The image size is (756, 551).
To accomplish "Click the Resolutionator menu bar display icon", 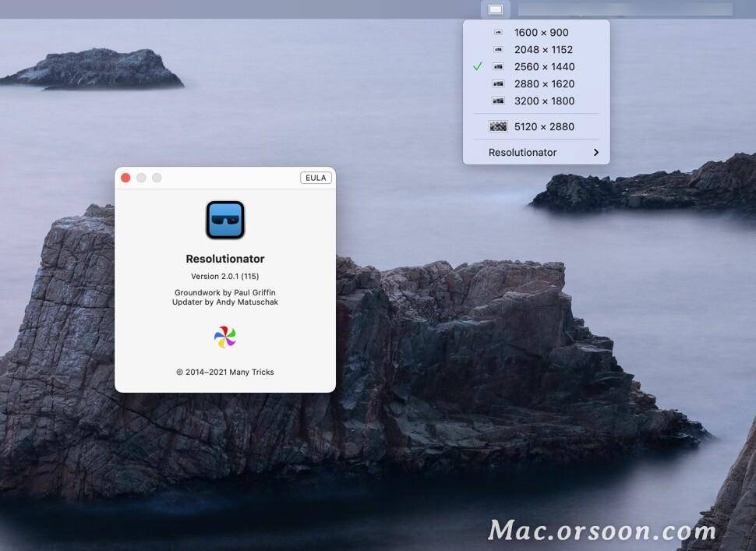I will coord(495,9).
